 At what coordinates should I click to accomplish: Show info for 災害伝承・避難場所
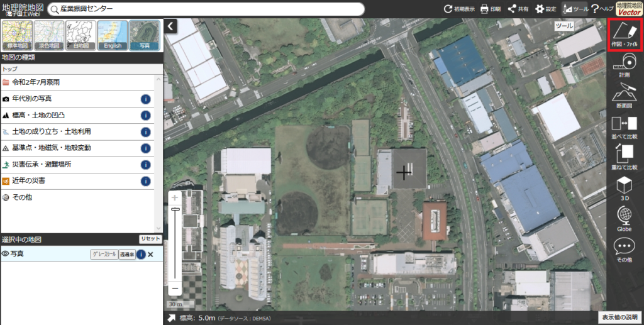(x=145, y=165)
